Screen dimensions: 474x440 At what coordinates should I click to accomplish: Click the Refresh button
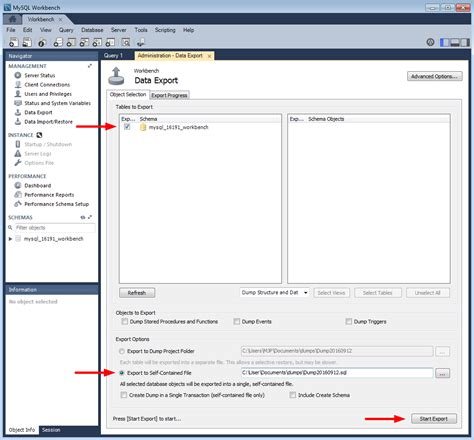click(137, 293)
